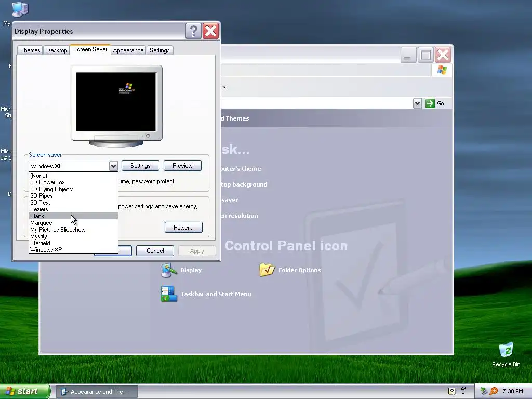Choose (None) from the screen saver list
The height and width of the screenshot is (399, 532).
tap(73, 176)
